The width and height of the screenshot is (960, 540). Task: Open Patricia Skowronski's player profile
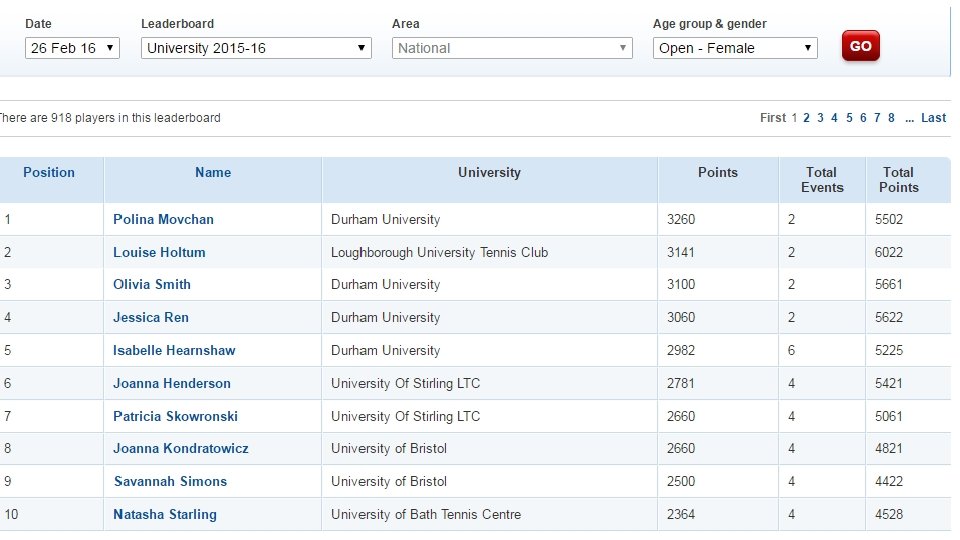pos(175,416)
